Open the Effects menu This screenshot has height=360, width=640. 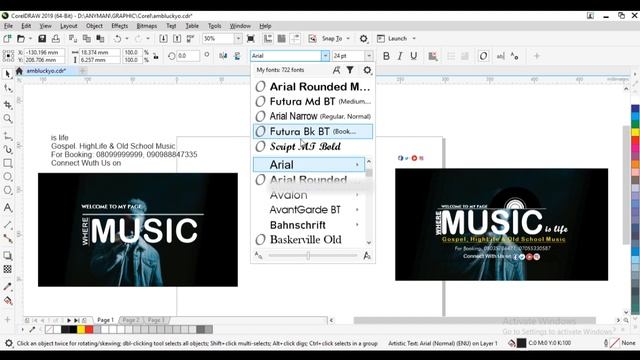pyautogui.click(x=119, y=26)
